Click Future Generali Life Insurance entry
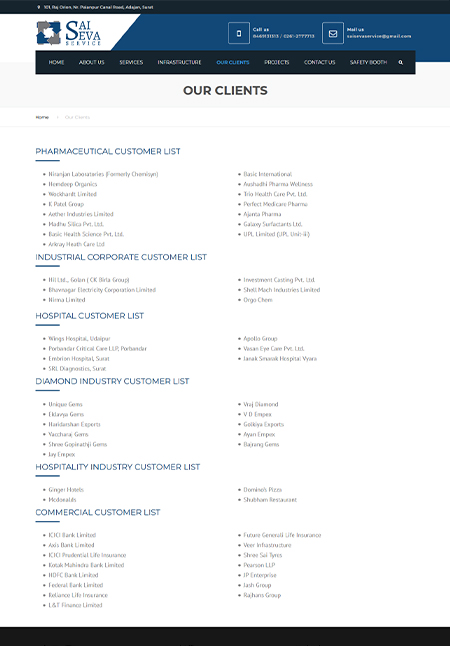This screenshot has width=450, height=646. (x=282, y=535)
